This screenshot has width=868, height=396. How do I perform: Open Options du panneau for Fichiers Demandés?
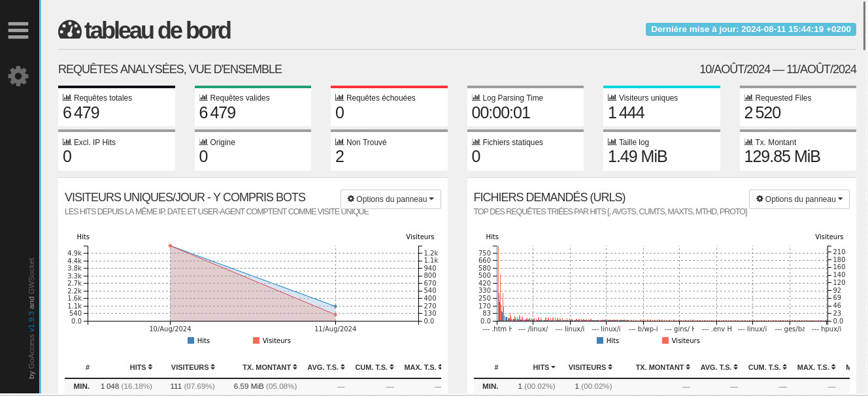click(x=799, y=199)
